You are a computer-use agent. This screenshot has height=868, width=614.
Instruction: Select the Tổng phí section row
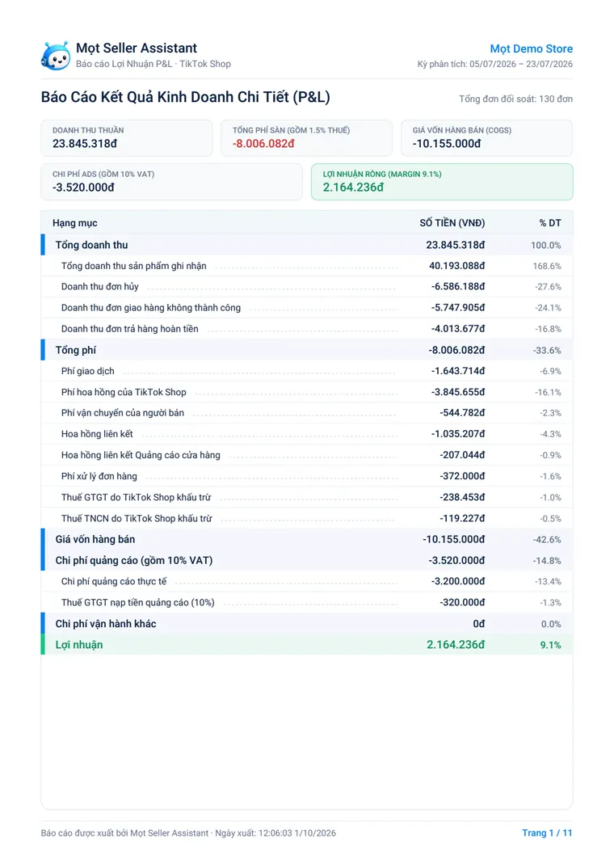[307, 350]
